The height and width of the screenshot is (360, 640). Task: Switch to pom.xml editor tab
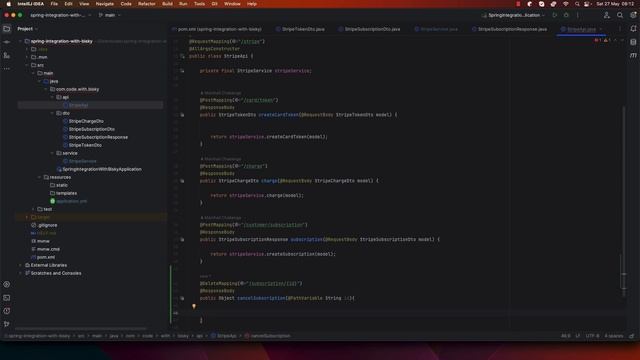[x=217, y=29]
